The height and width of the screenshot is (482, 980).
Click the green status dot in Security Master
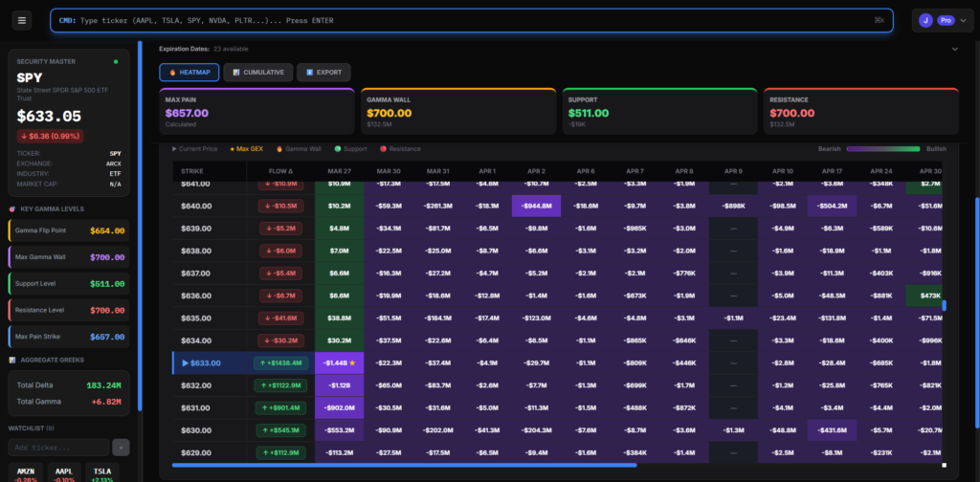116,62
